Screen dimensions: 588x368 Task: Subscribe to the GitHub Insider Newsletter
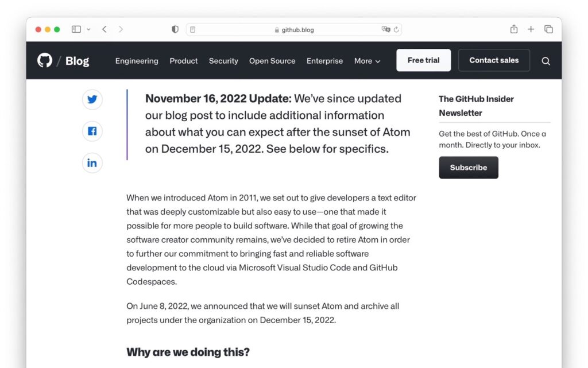pos(469,168)
